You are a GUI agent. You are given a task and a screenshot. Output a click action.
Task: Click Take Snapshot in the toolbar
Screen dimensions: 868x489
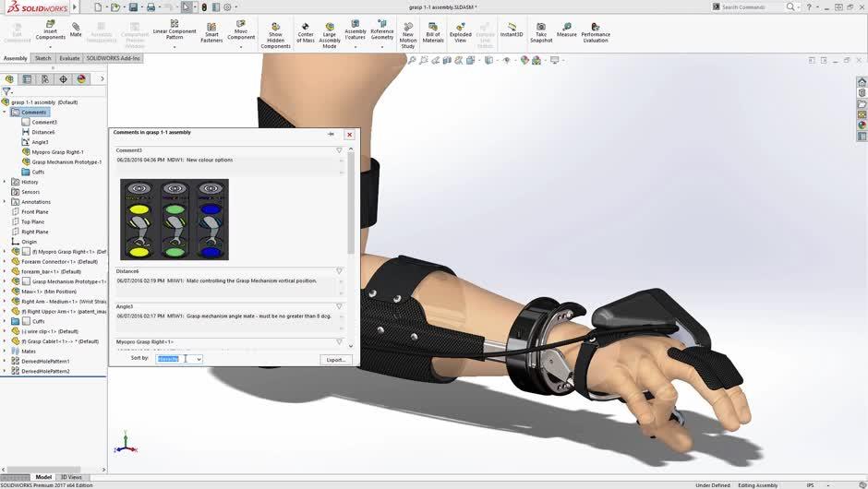pyautogui.click(x=541, y=31)
